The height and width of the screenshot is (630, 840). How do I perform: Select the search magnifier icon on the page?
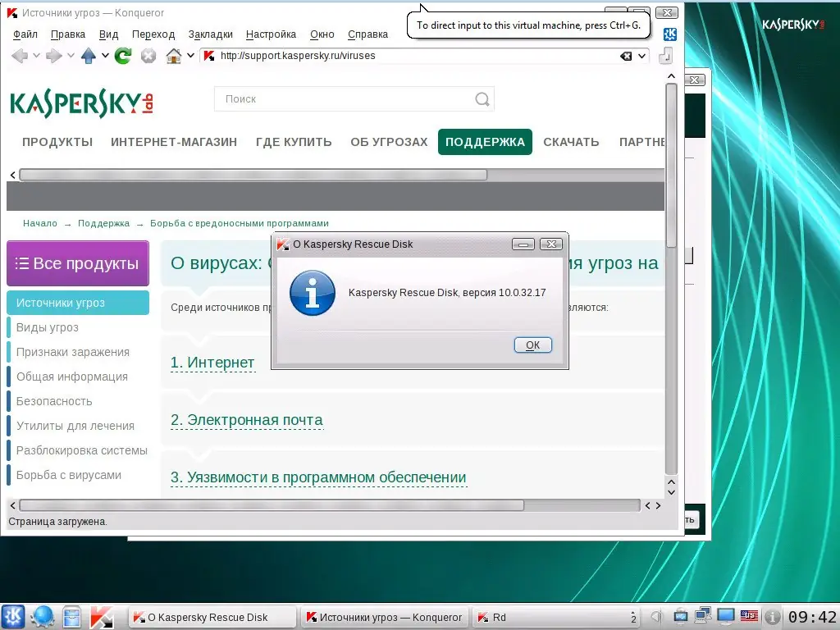(482, 98)
